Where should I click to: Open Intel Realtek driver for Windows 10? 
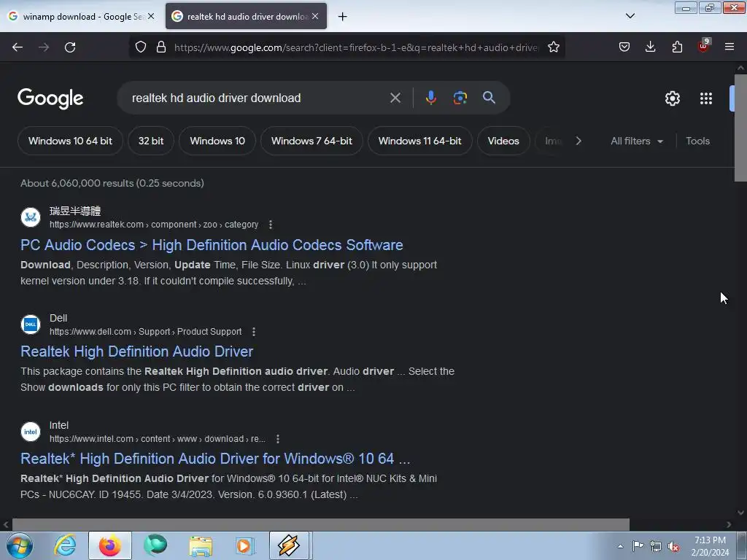click(215, 459)
